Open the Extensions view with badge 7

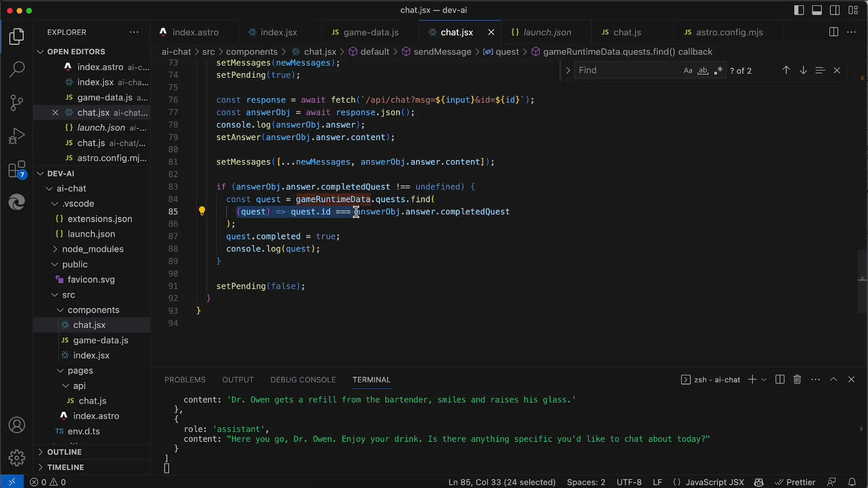tap(17, 169)
